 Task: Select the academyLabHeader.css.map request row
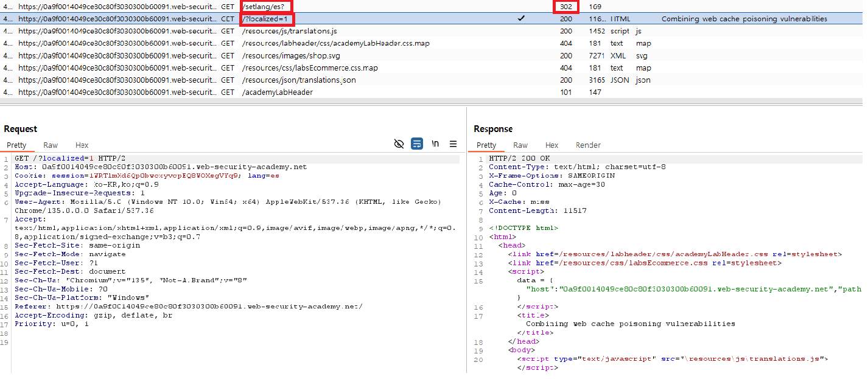click(x=431, y=43)
